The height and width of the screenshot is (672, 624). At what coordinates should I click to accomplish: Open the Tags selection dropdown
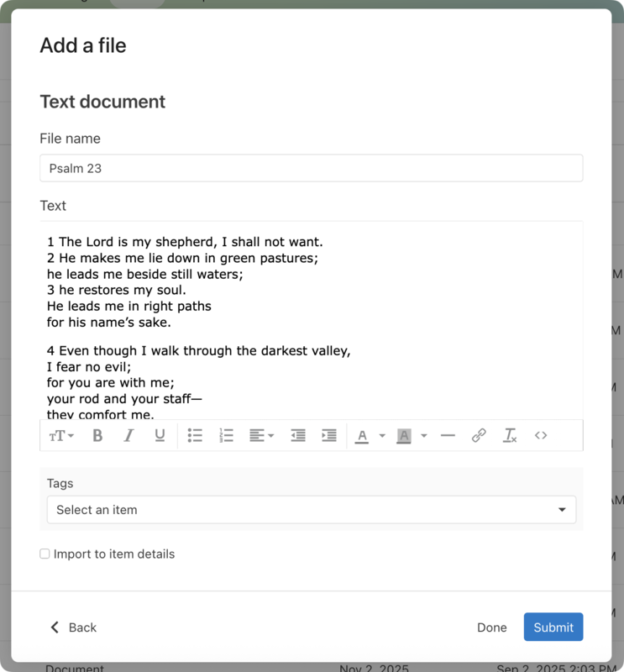click(311, 509)
